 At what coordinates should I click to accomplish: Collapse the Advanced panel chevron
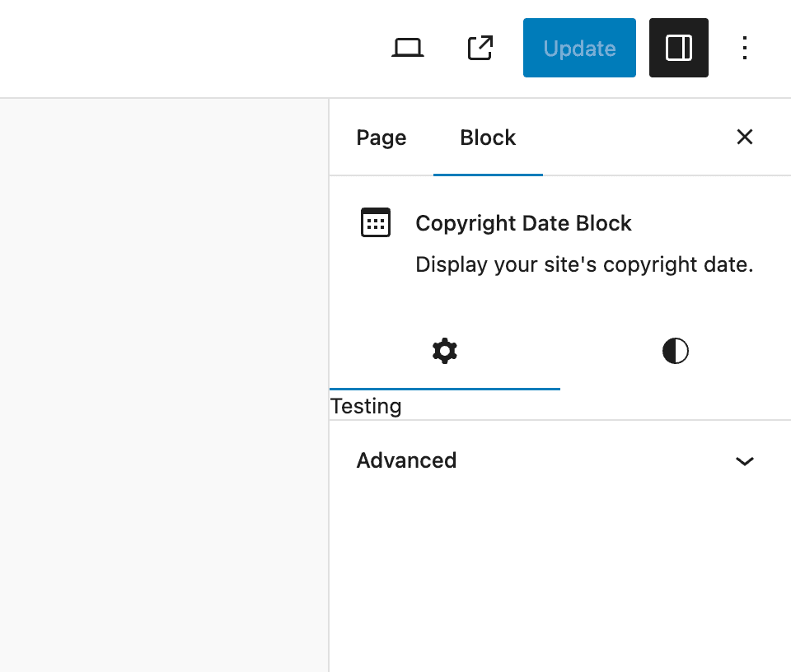pos(745,460)
